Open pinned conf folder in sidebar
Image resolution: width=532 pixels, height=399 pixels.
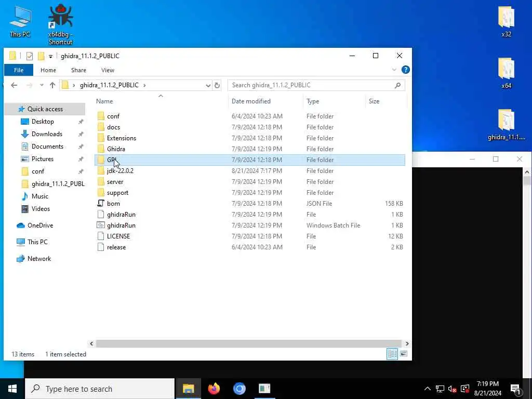[38, 171]
